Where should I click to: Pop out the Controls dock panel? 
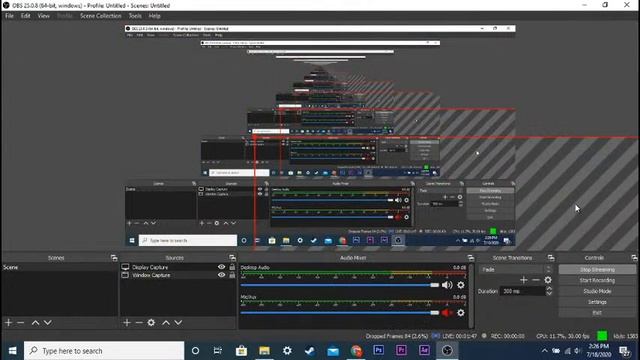pos(634,258)
